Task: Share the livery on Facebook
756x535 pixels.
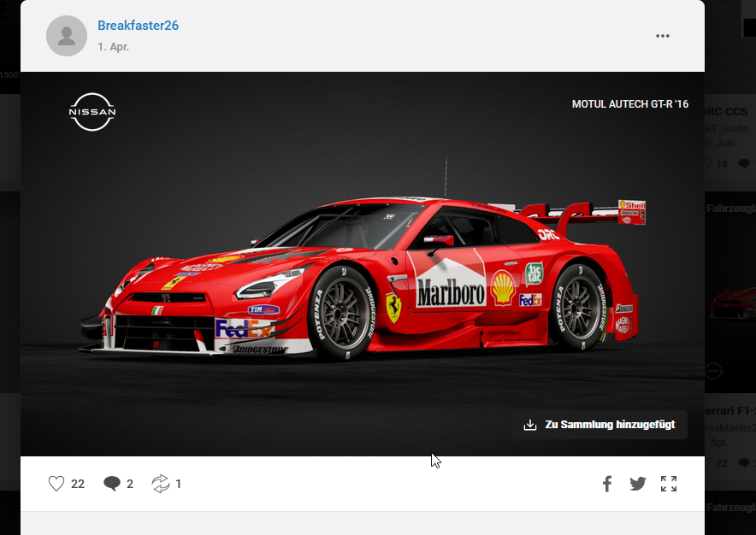Action: [x=607, y=484]
